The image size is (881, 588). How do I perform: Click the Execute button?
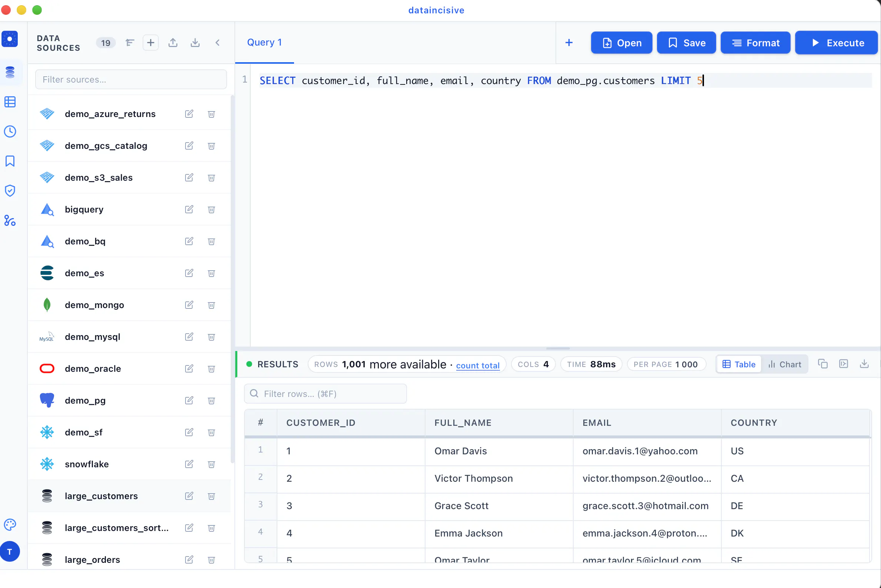coord(836,43)
